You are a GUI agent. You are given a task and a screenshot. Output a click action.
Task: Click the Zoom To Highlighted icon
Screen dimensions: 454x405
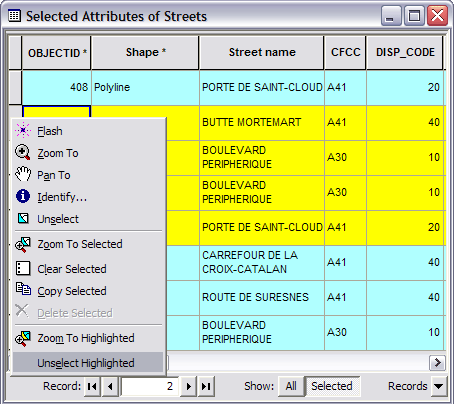pos(23,338)
